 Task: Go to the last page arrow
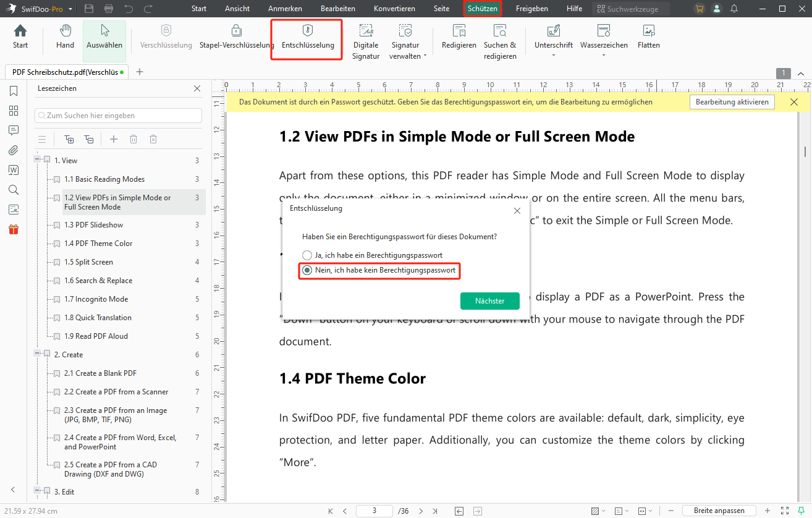(436, 511)
